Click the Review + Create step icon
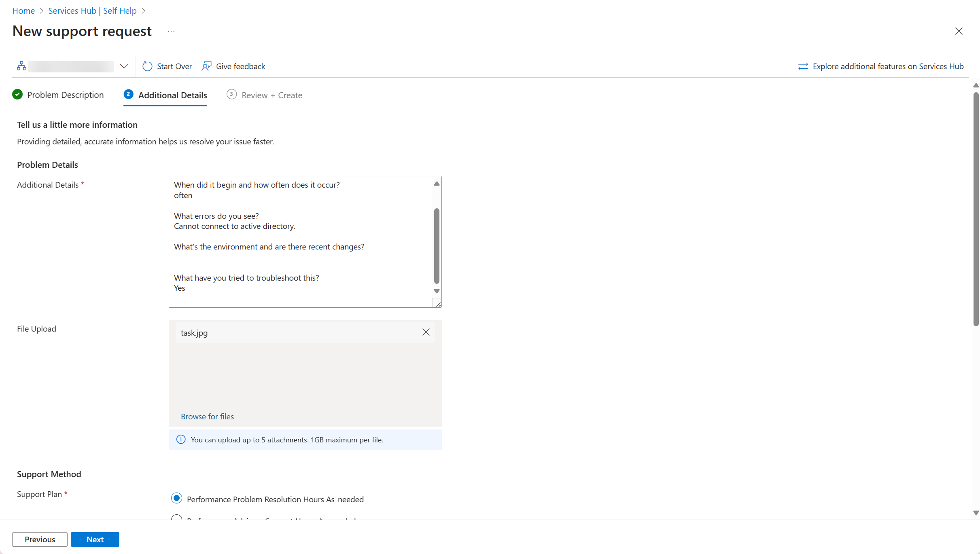This screenshot has height=554, width=980. [x=231, y=95]
